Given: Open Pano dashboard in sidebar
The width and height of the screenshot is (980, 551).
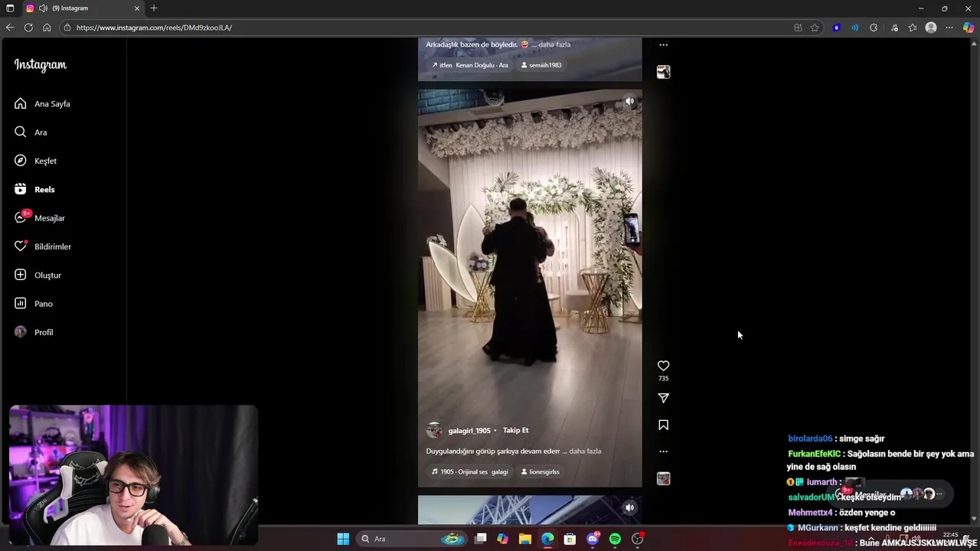Looking at the screenshot, I should click(x=34, y=304).
